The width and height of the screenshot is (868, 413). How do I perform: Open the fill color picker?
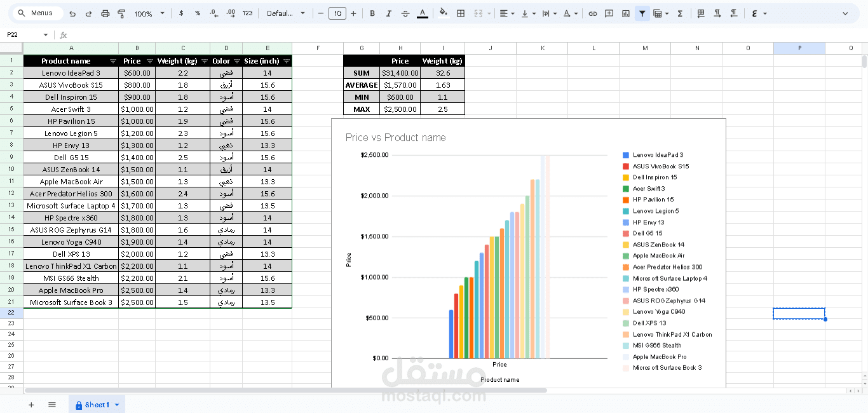[x=444, y=13]
